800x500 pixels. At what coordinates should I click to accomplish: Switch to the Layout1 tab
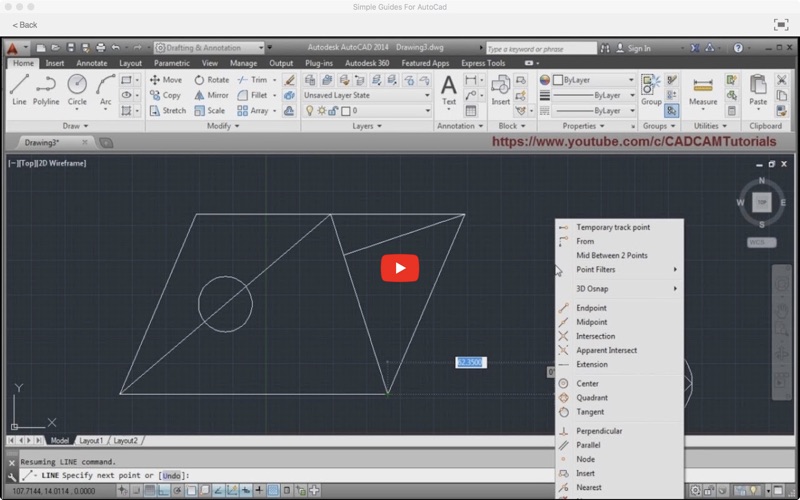tap(91, 441)
